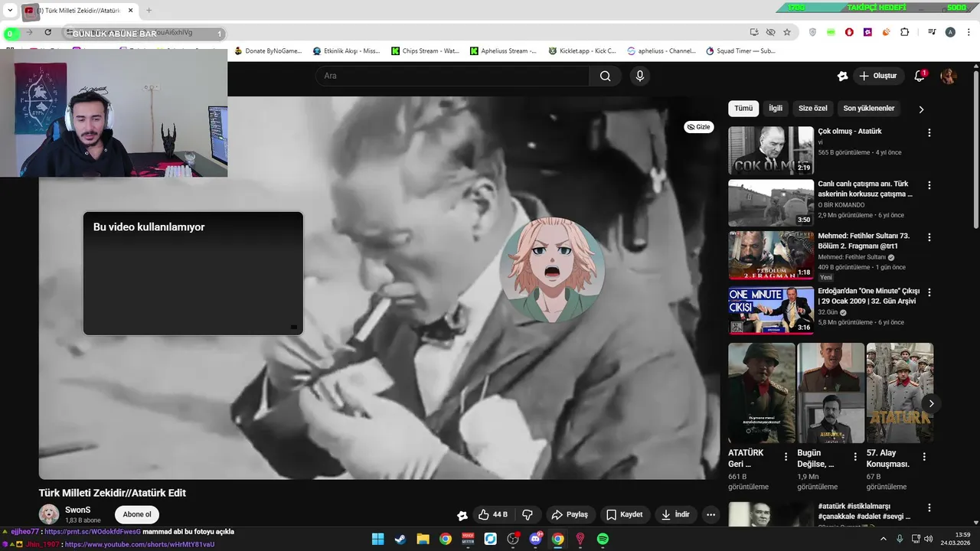Screen dimensions: 980x551
Task: Open 'Kicklet.app - Kick C...' bookmark
Action: tap(583, 51)
